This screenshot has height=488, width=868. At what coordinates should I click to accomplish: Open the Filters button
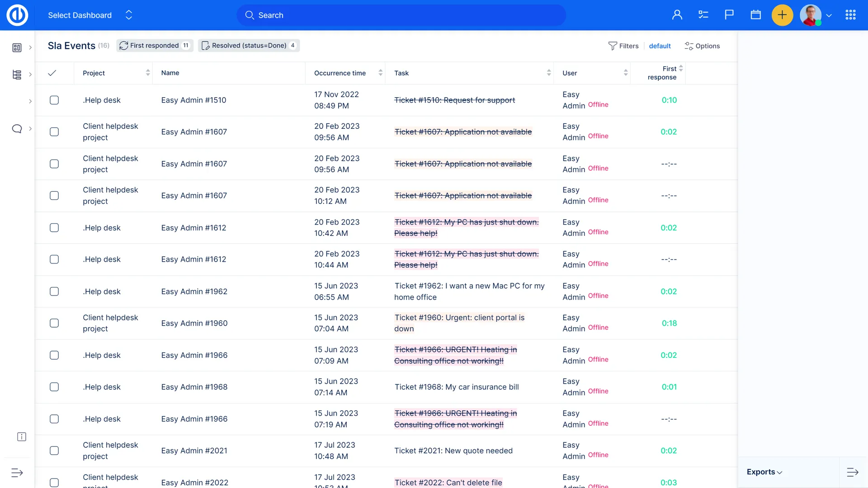(623, 46)
